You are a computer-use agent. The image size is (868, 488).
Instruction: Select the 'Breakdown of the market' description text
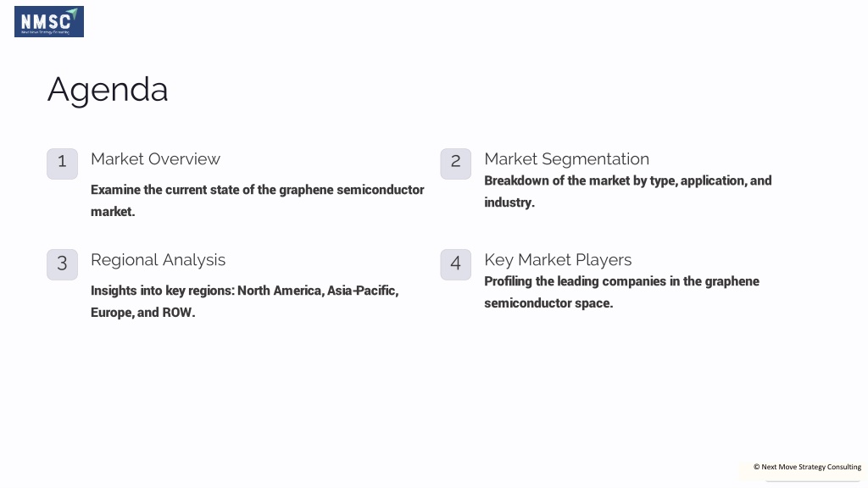click(628, 191)
